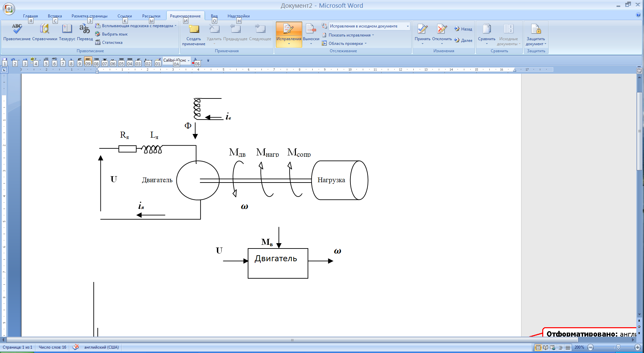Open the Office button menu
644x353 pixels.
tap(9, 9)
